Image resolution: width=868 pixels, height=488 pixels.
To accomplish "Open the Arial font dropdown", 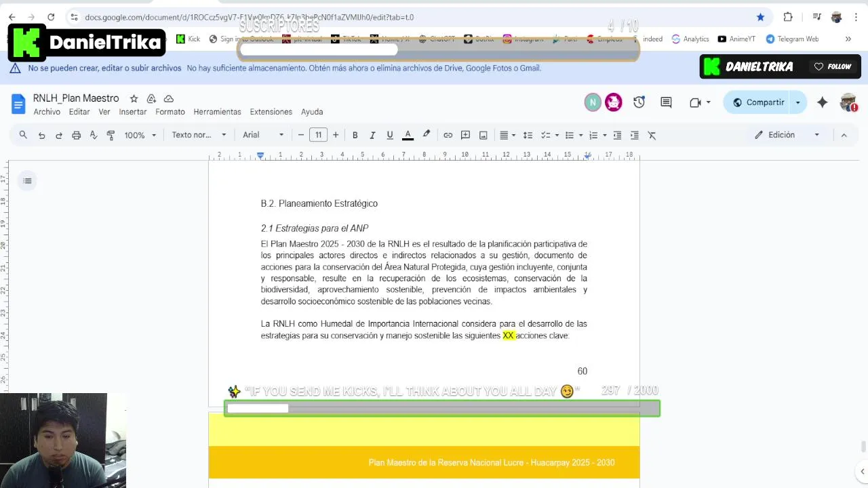I will click(x=263, y=135).
